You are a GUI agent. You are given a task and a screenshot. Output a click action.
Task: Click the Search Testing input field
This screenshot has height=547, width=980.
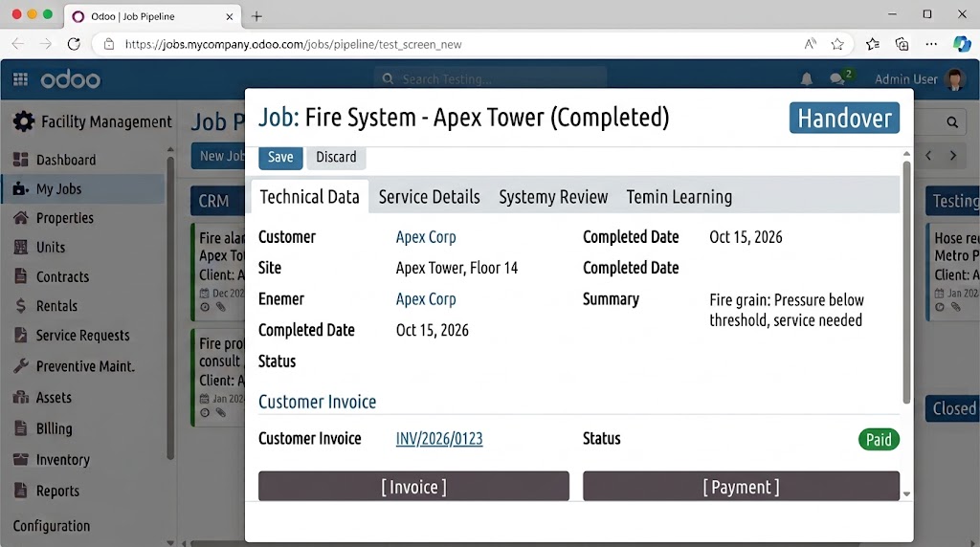click(x=491, y=78)
